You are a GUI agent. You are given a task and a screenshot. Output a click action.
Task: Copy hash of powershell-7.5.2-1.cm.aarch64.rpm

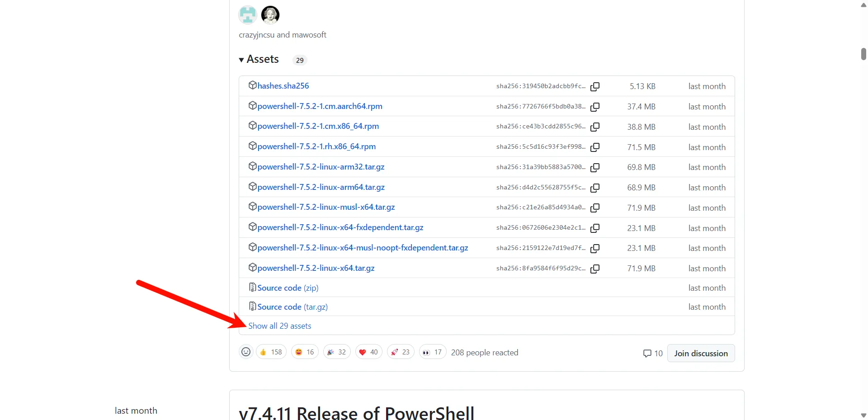(595, 107)
